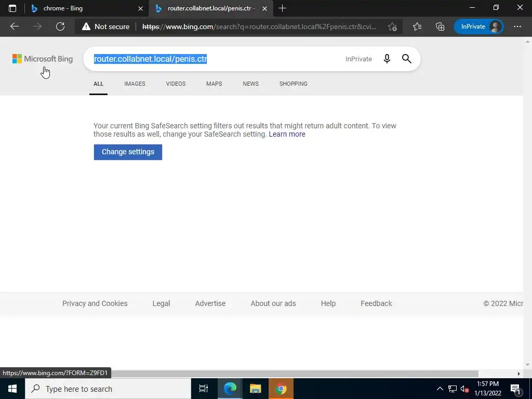
Task: Open the Edge settings and more menu
Action: tap(517, 26)
